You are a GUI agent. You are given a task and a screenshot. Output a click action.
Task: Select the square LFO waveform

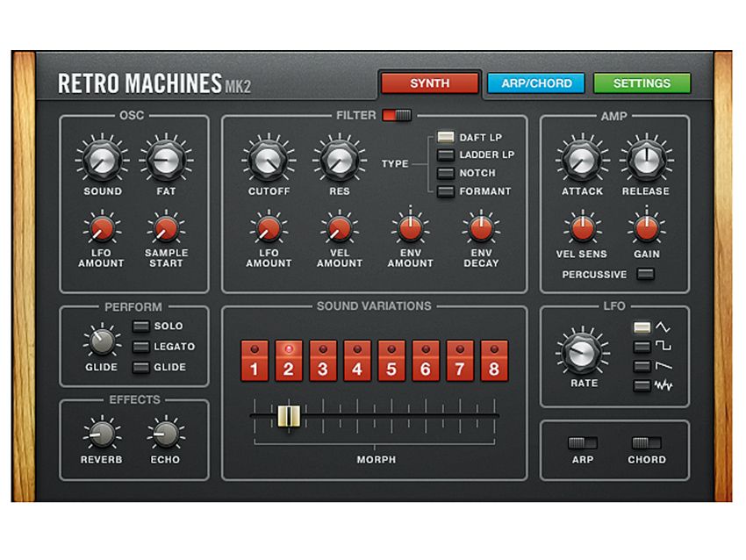pos(642,347)
